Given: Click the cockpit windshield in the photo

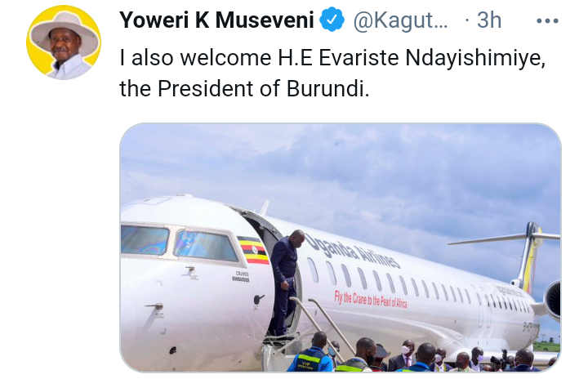Looking at the screenshot, I should [x=179, y=242].
